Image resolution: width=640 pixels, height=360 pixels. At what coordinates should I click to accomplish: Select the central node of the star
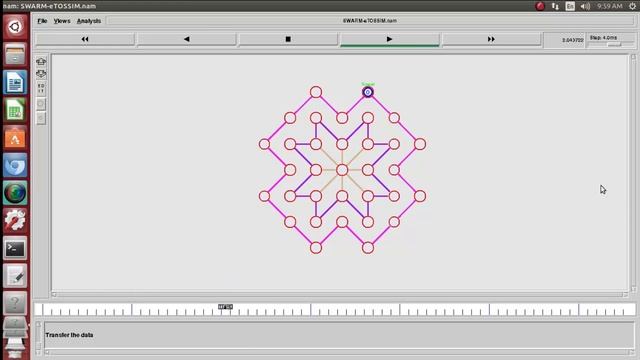tap(342, 170)
